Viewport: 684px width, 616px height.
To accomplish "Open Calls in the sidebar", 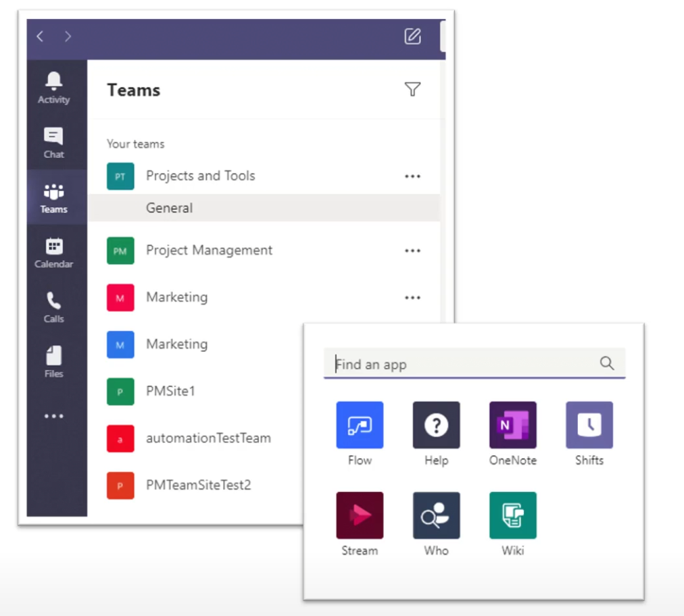I will (x=53, y=307).
